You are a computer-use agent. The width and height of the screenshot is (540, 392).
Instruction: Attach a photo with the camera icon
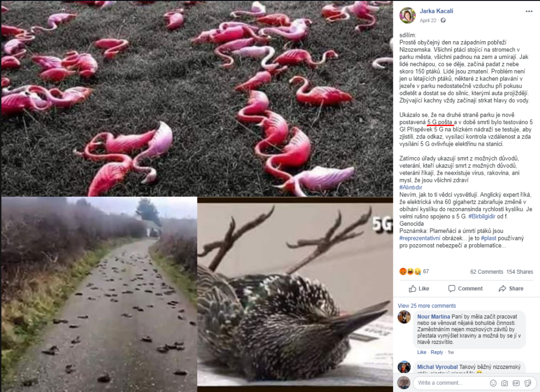pyautogui.click(x=505, y=383)
